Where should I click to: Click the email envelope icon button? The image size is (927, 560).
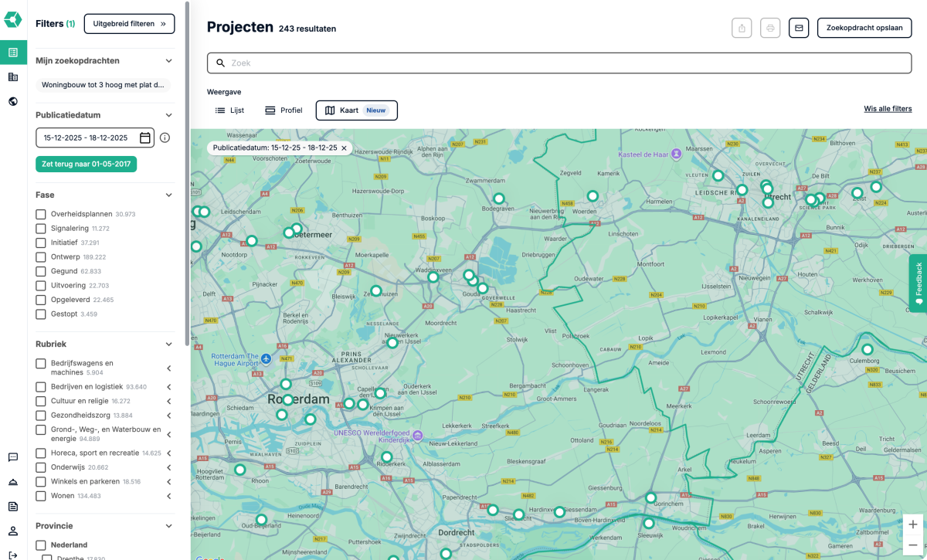pos(799,28)
